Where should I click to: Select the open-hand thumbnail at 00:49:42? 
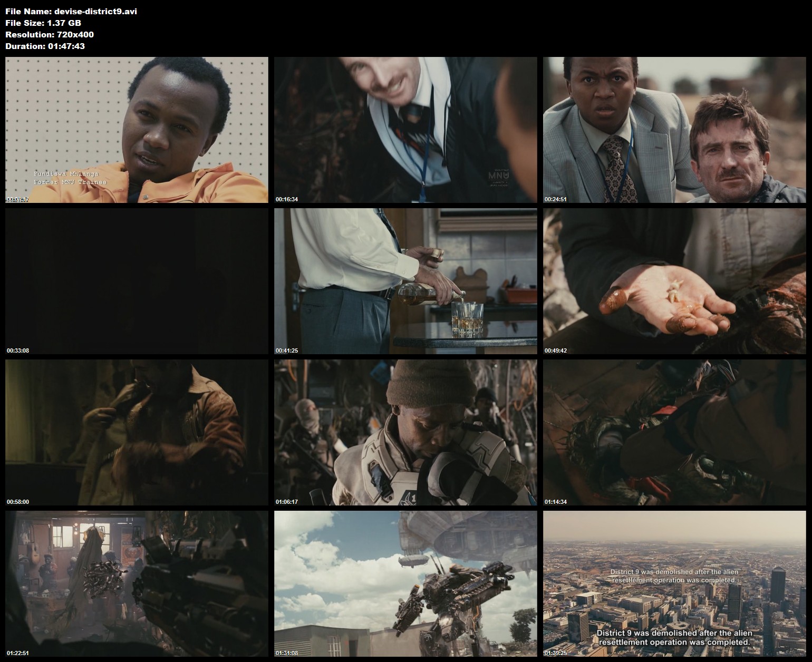[675, 281]
